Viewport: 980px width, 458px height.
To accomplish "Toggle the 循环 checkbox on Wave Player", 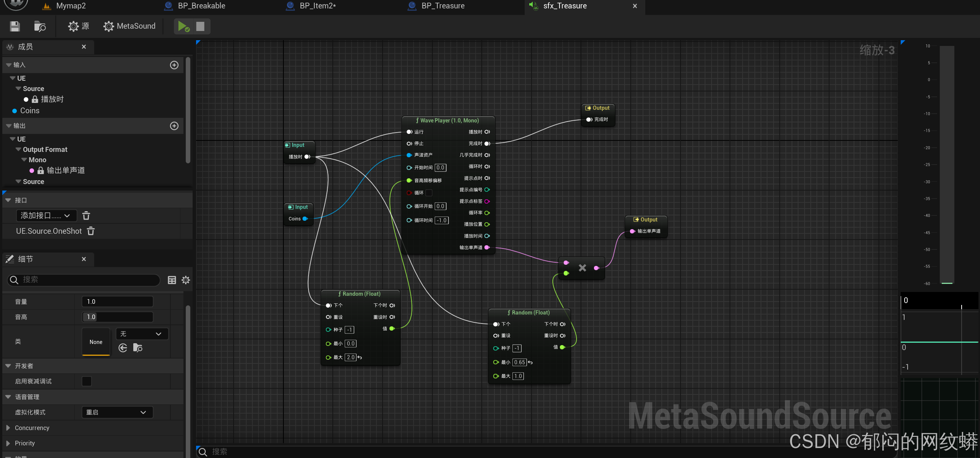I will (429, 193).
